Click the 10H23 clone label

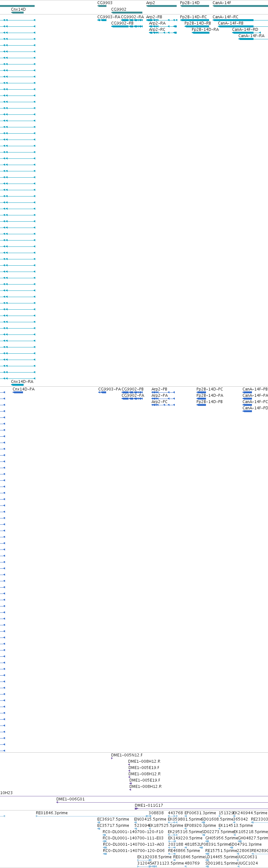pyautogui.click(x=6, y=793)
